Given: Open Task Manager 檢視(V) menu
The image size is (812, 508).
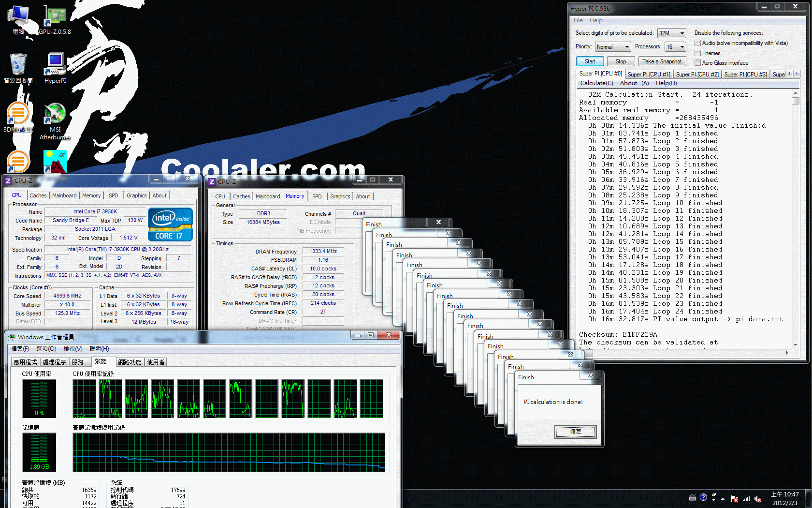Looking at the screenshot, I should pyautogui.click(x=73, y=349).
